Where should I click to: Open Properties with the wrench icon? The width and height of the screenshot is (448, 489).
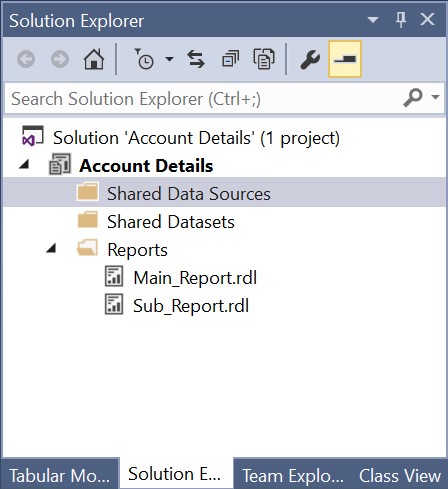(310, 59)
